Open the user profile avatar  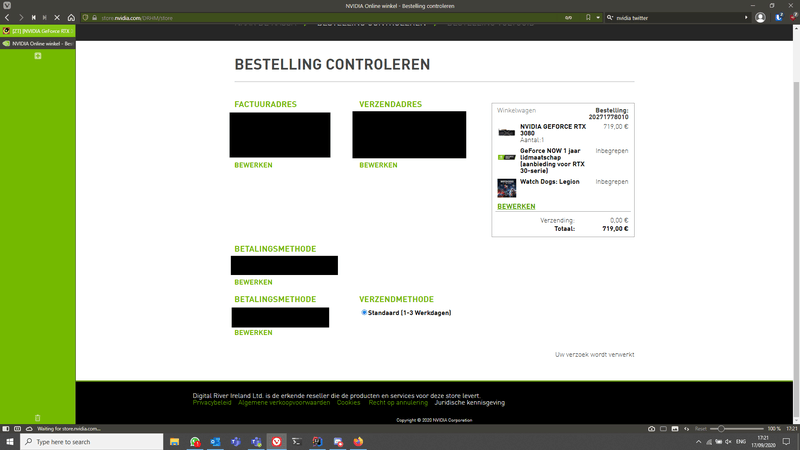[x=760, y=18]
